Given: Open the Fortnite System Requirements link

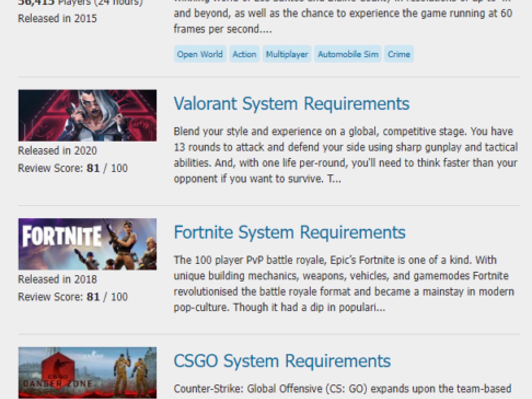Looking at the screenshot, I should (x=289, y=232).
